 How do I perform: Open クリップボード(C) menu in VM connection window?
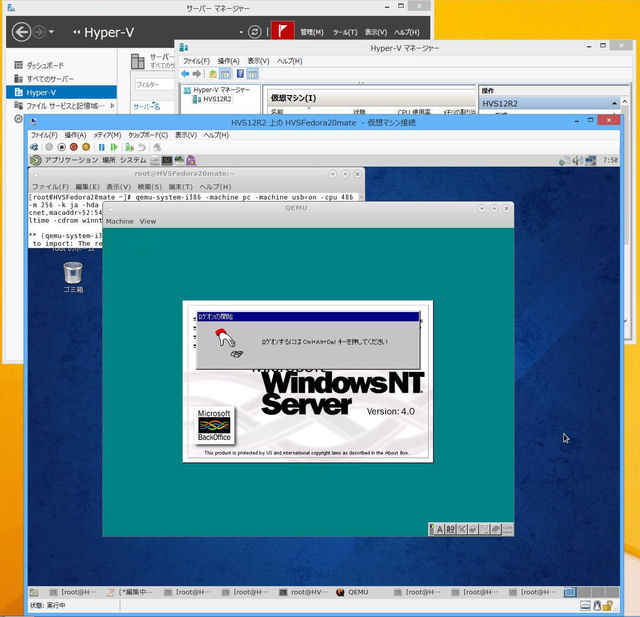pyautogui.click(x=148, y=135)
